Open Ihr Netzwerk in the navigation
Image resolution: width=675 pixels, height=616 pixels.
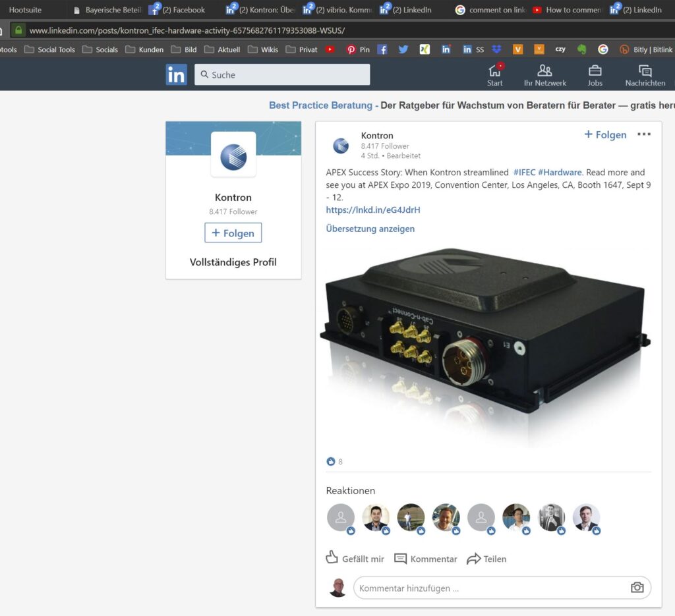click(x=544, y=71)
